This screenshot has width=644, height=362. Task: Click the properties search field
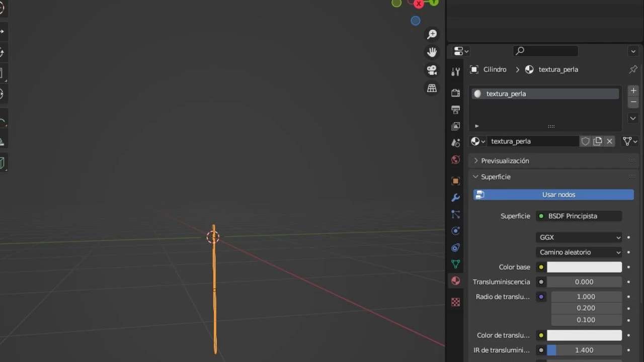coord(546,51)
